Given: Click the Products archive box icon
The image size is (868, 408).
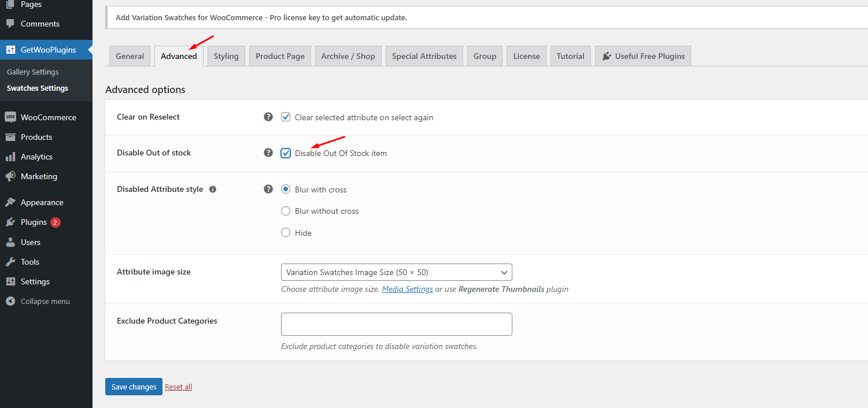Looking at the screenshot, I should point(10,137).
